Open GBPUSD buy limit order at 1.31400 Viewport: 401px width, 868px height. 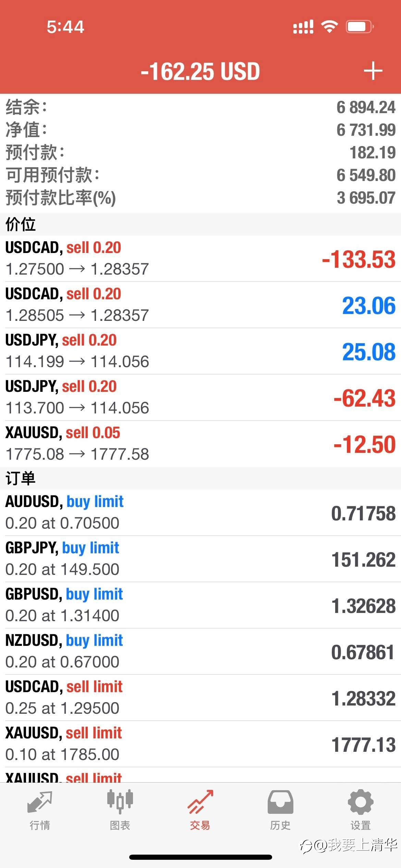(200, 605)
